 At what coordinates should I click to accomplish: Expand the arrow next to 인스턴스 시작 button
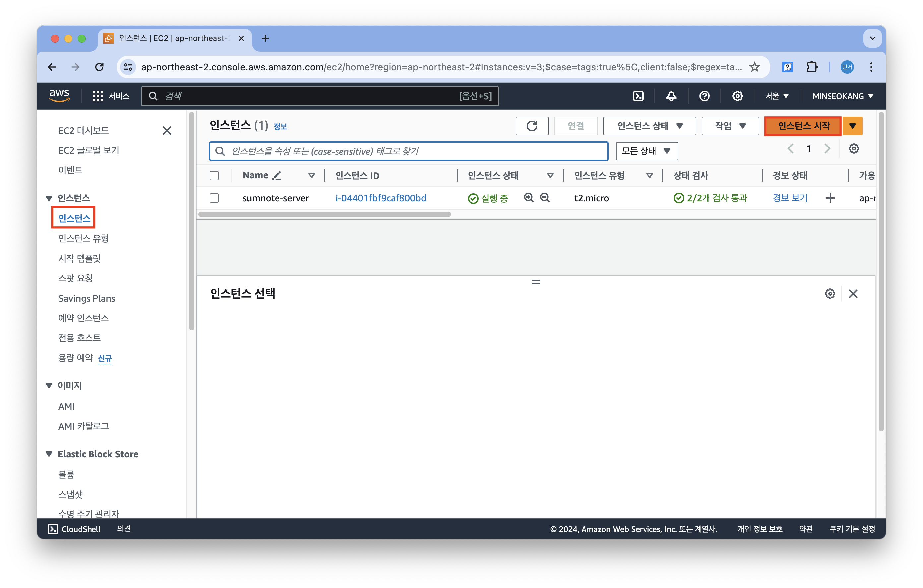coord(852,126)
